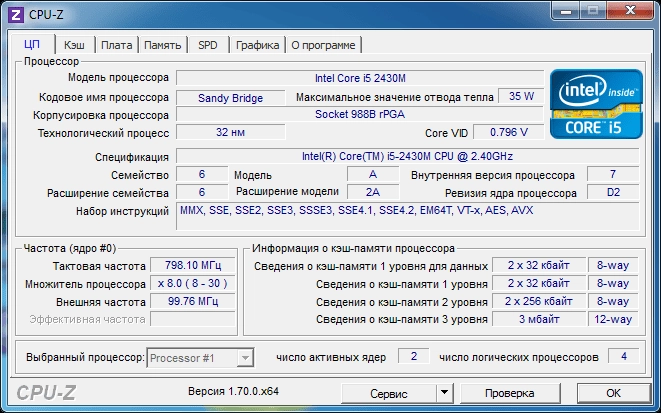This screenshot has height=413, width=661.
Task: Select the 35 W thermal value
Action: (521, 96)
